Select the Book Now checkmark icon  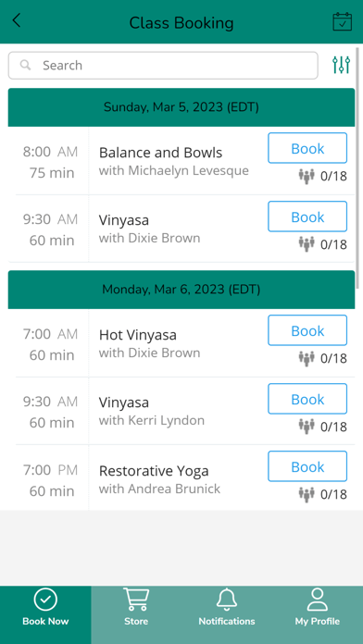tap(45, 600)
